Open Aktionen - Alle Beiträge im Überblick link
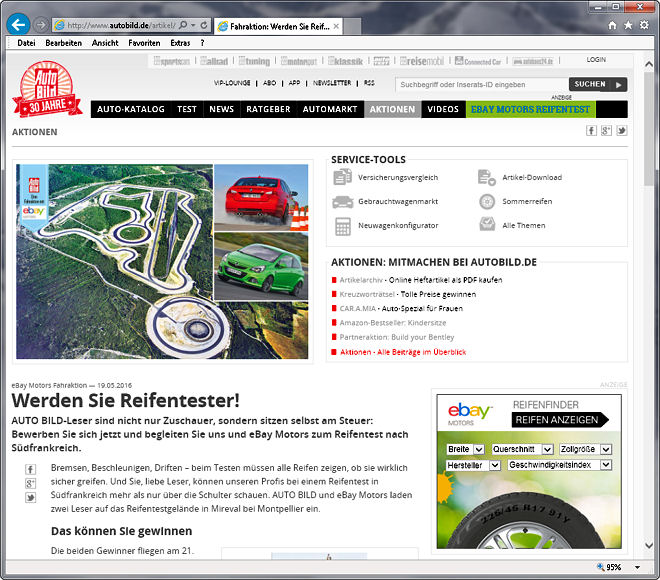660x580 pixels. [x=403, y=352]
